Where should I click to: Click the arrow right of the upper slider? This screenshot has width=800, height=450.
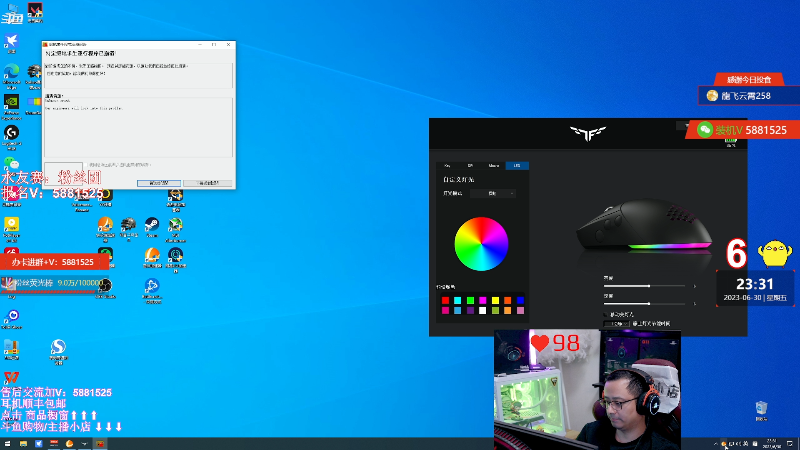pos(694,286)
